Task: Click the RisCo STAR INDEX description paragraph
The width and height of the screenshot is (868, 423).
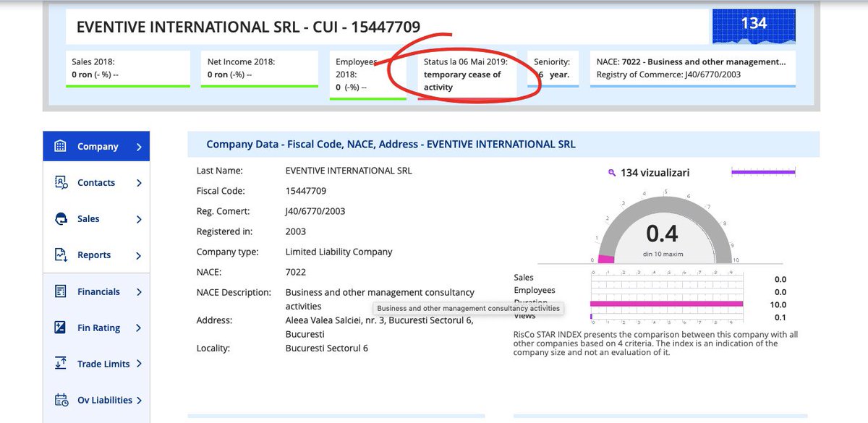Action: pos(655,343)
